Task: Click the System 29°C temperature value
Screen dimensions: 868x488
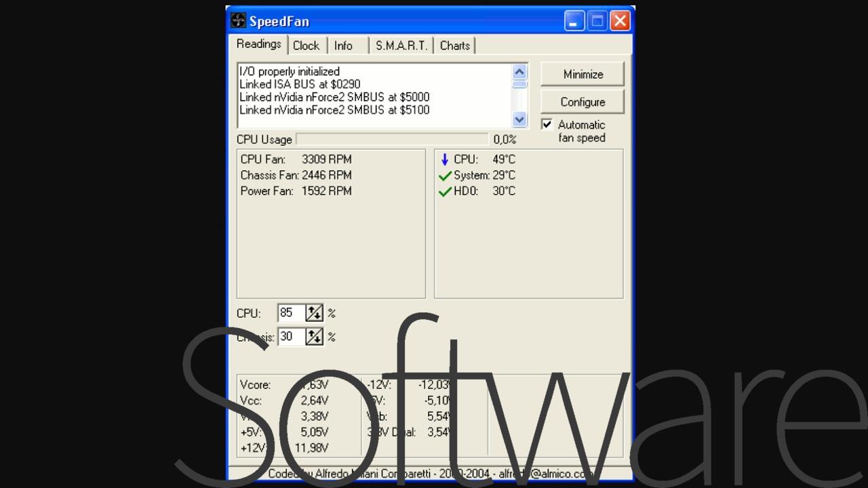Action: (x=504, y=175)
